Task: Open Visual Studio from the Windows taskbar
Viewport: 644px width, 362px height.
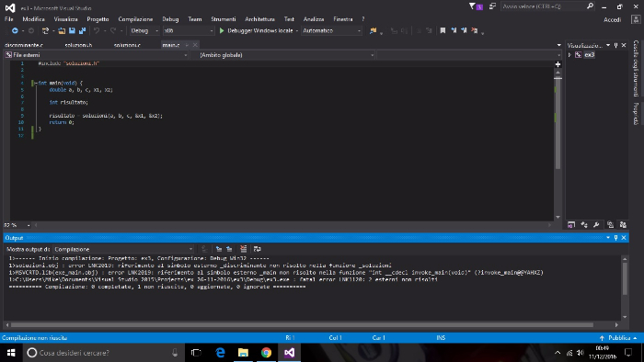Action: [x=289, y=353]
